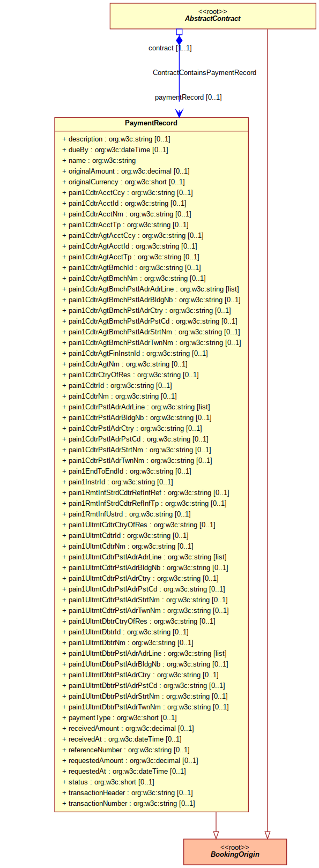Click the AbstractContract root class box

213,16
